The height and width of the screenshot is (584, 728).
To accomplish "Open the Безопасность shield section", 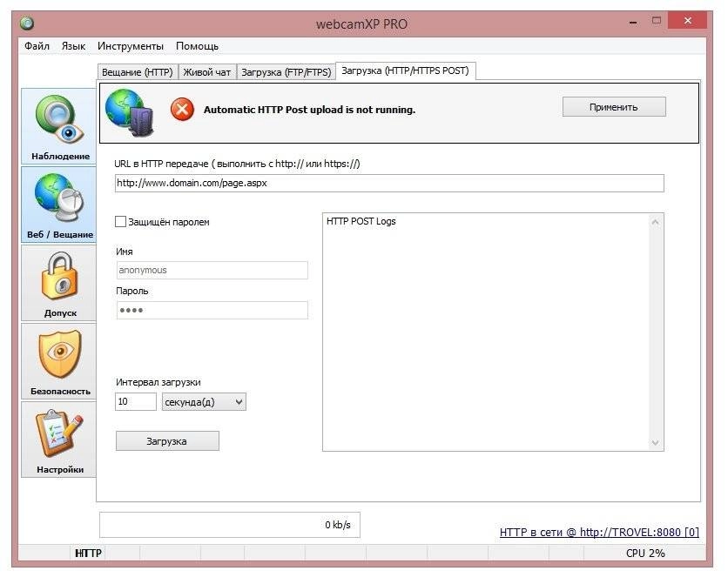I will coord(59,362).
